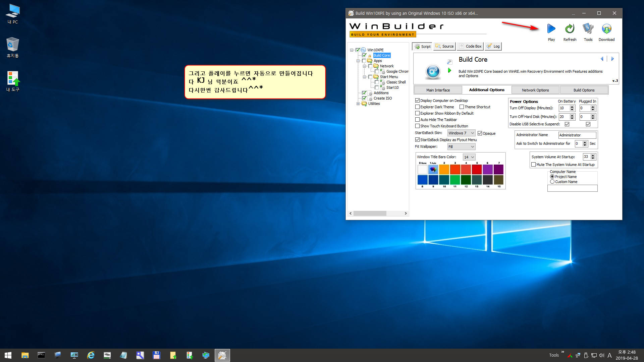Go to next script with right arrow
This screenshot has height=362, width=644.
coord(612,59)
